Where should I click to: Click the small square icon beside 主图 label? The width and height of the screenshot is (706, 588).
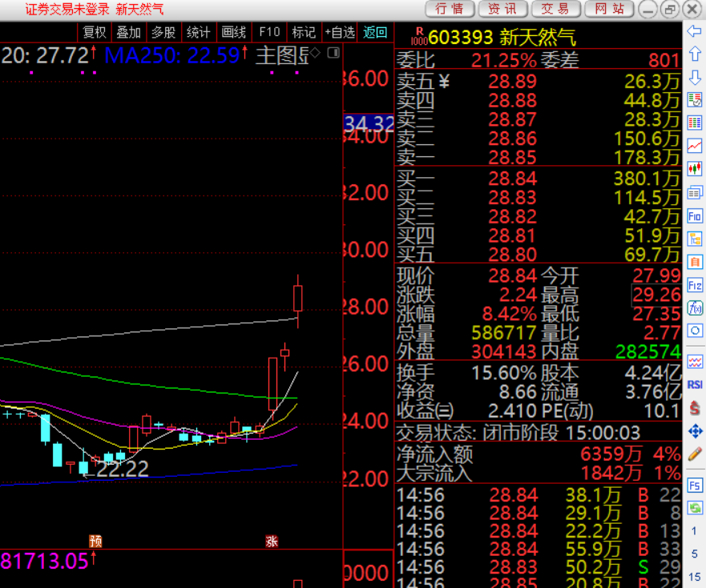click(333, 53)
